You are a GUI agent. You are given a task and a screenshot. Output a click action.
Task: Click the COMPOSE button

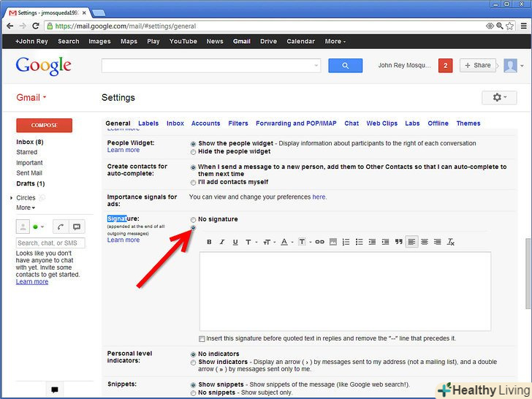44,125
